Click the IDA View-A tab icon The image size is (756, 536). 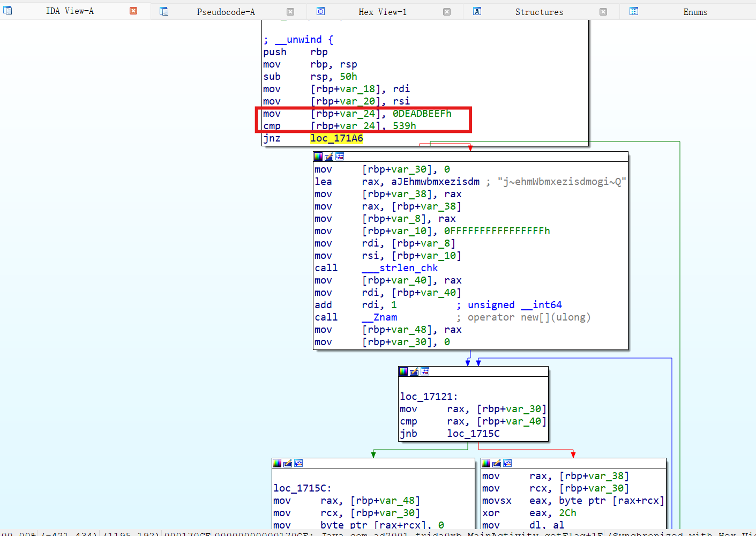pyautogui.click(x=8, y=10)
